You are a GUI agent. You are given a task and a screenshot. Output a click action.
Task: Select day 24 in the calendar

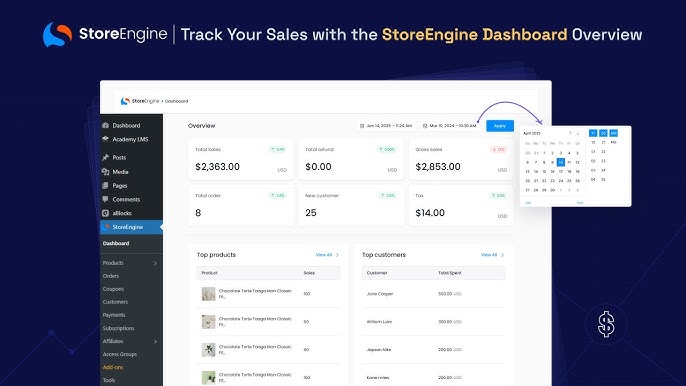pyautogui.click(x=560, y=181)
